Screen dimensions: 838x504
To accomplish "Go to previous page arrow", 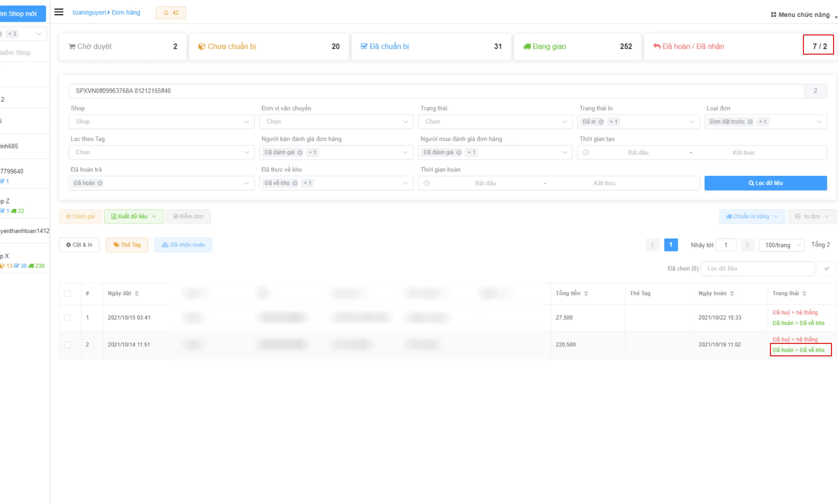I will click(652, 245).
